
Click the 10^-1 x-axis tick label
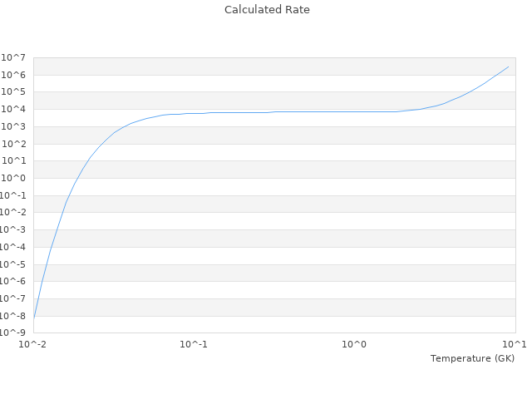[194, 344]
